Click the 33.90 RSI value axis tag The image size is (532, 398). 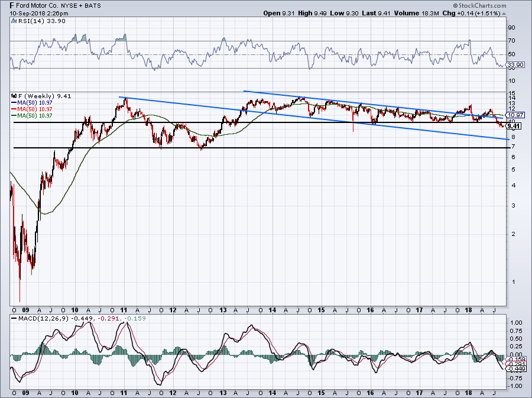[515, 65]
